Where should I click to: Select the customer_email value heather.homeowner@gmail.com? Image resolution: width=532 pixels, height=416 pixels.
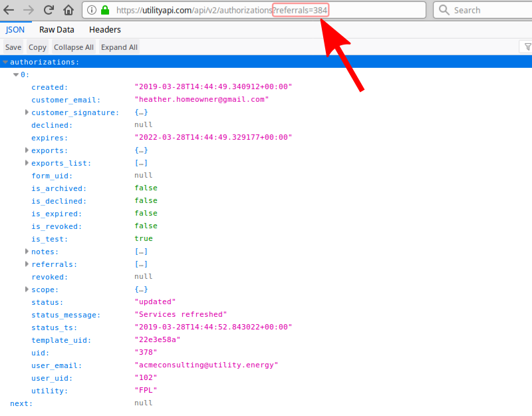pyautogui.click(x=201, y=99)
